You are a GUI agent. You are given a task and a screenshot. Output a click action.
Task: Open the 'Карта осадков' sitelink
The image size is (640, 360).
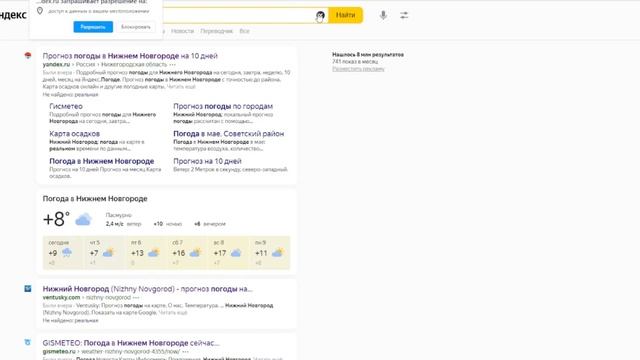pyautogui.click(x=74, y=133)
